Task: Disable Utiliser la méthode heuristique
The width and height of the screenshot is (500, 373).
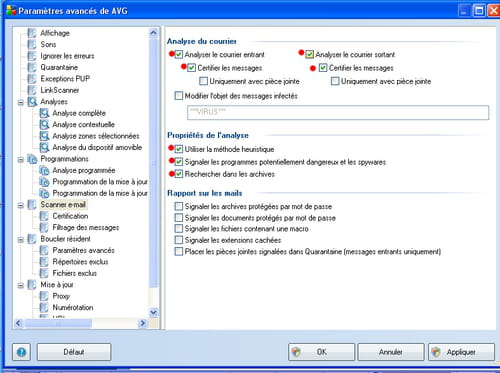Action: point(179,149)
